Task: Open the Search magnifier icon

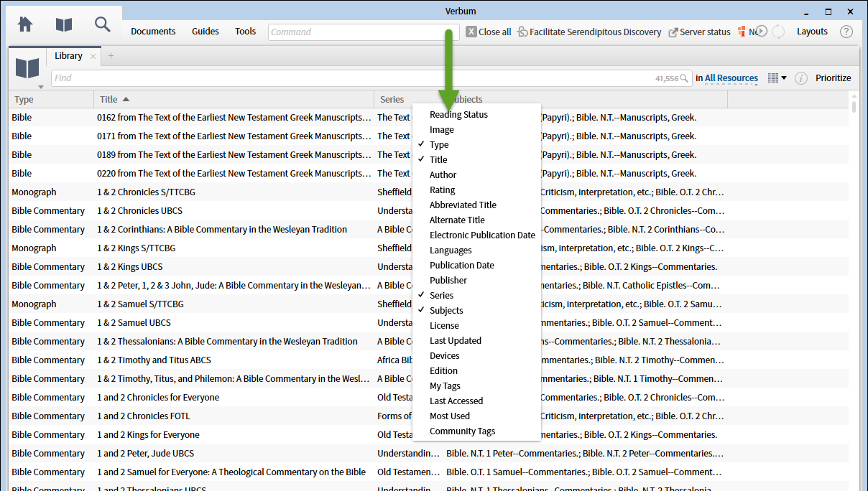Action: pos(103,24)
